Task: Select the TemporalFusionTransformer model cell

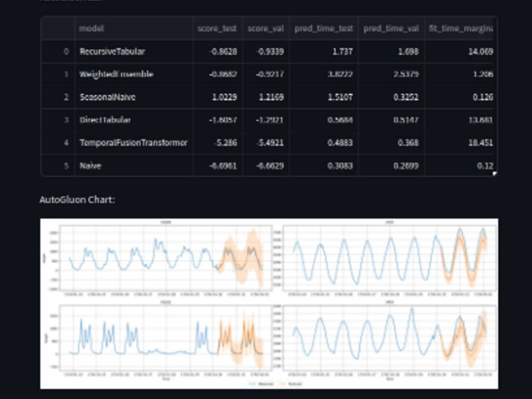Action: pos(134,143)
